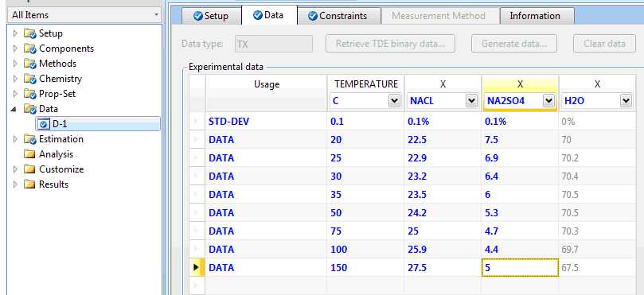Viewport: 644px width, 295px height.
Task: Click the Prop-Set folder icon
Action: coord(30,94)
